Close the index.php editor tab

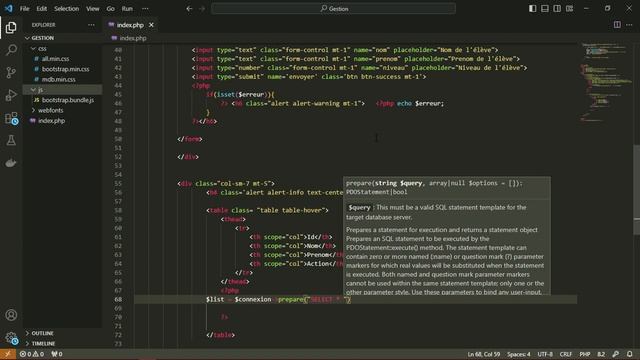coord(151,25)
